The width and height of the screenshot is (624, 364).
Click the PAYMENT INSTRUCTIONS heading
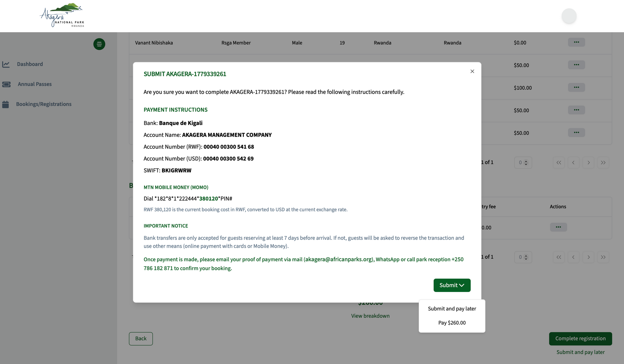tap(175, 110)
